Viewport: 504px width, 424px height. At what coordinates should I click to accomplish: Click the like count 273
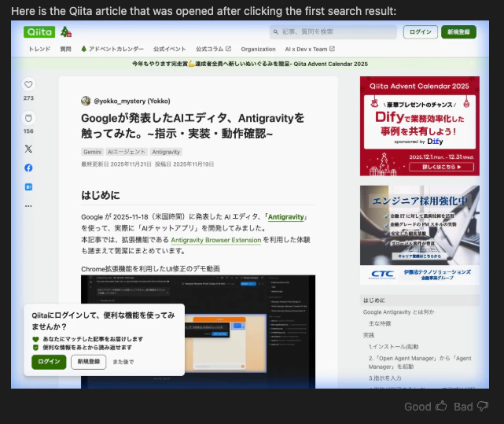(28, 98)
